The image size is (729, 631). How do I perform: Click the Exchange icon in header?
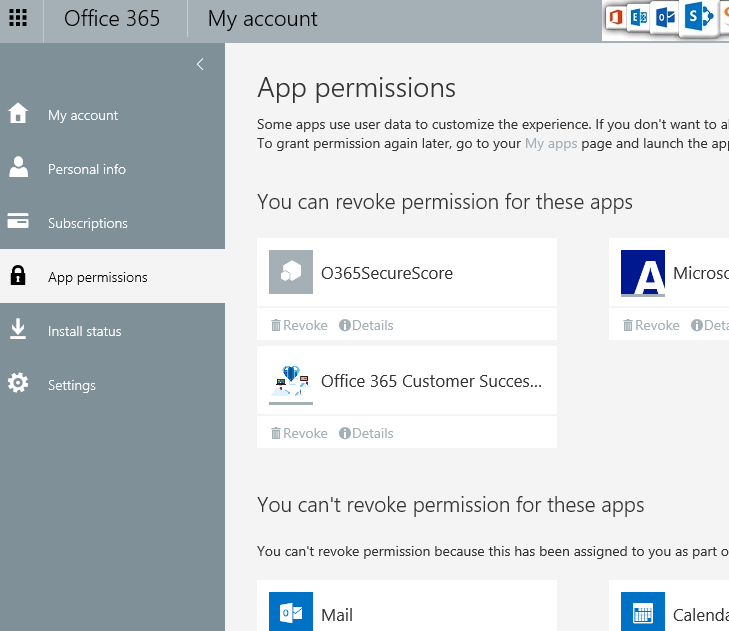pos(638,18)
